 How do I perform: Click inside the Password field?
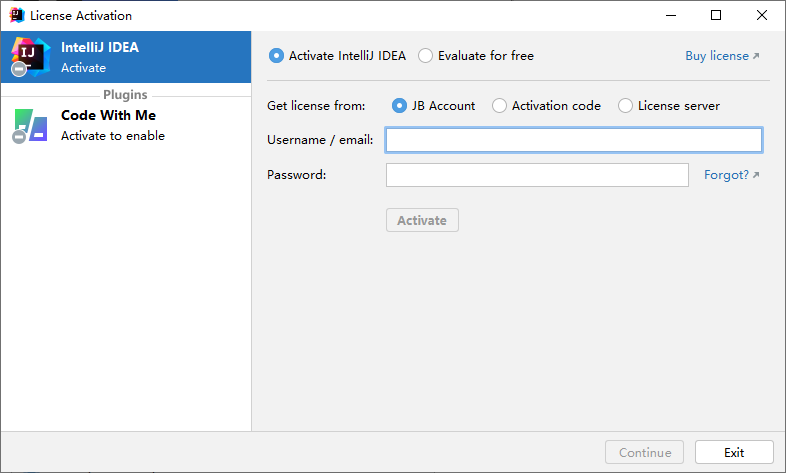pyautogui.click(x=537, y=175)
